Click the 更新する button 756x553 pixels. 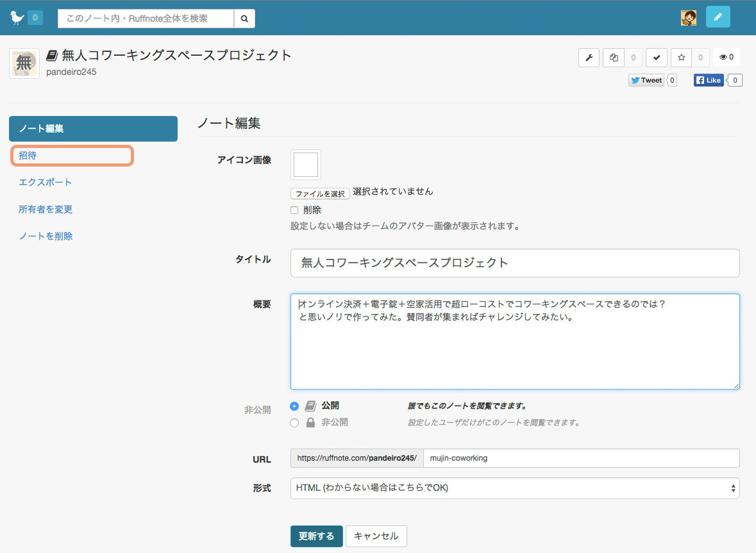point(316,536)
